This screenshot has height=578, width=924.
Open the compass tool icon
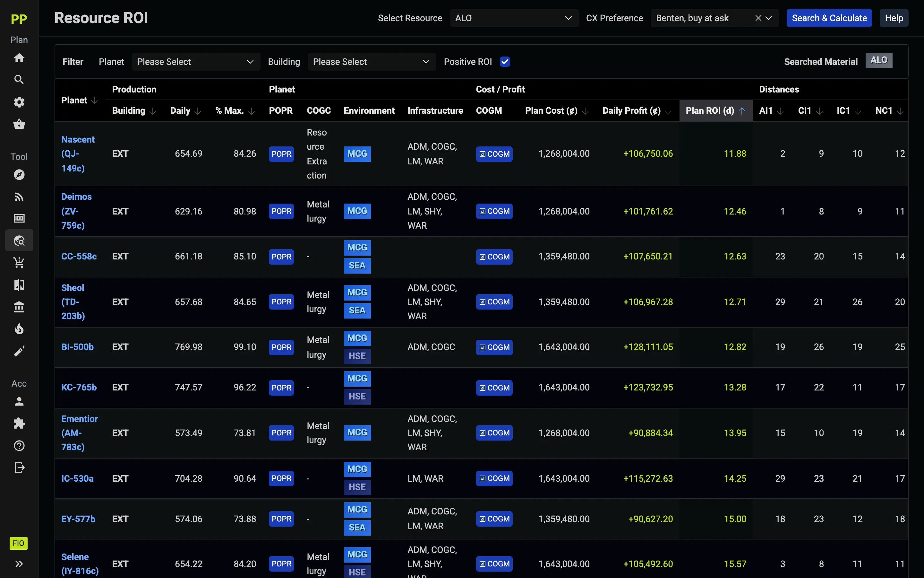19,175
